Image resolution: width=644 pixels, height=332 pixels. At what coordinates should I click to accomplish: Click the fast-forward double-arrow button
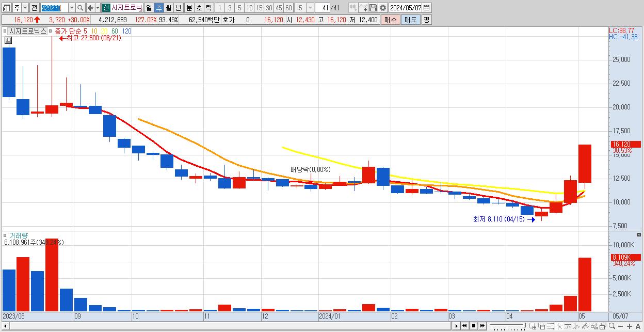(x=482, y=326)
